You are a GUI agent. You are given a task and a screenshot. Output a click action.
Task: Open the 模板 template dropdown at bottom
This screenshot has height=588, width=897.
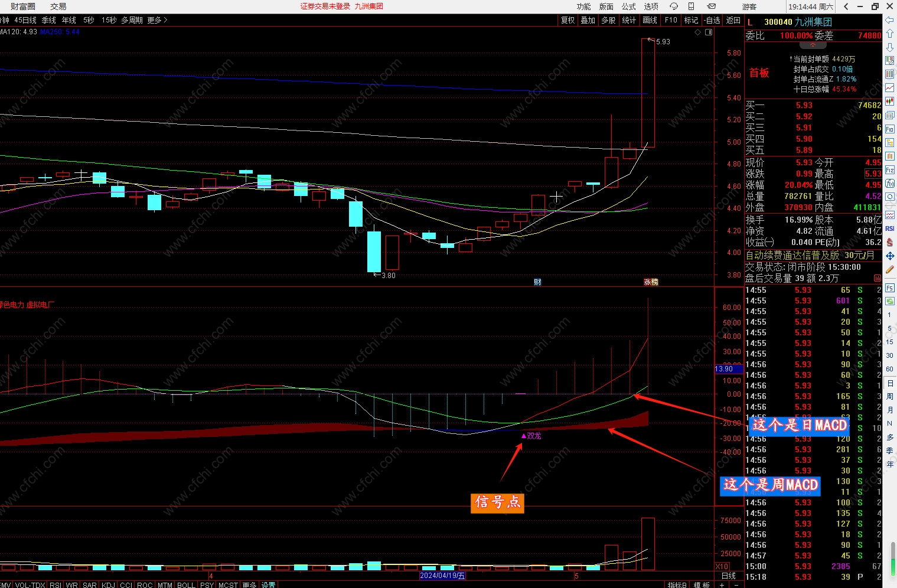tap(702, 584)
